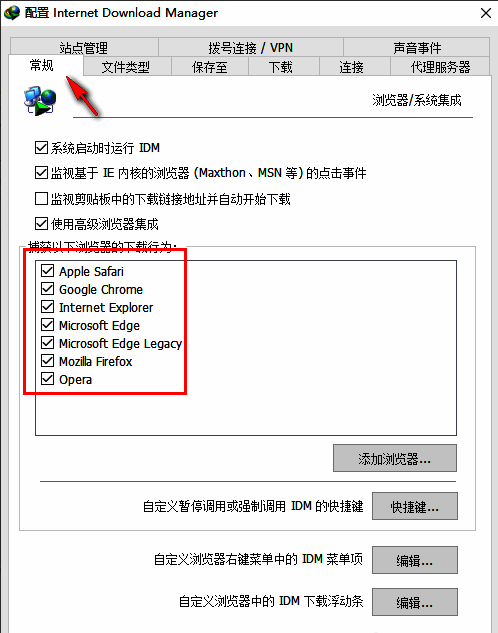Open the 快捷键... settings button
The image size is (498, 633).
pyautogui.click(x=415, y=506)
